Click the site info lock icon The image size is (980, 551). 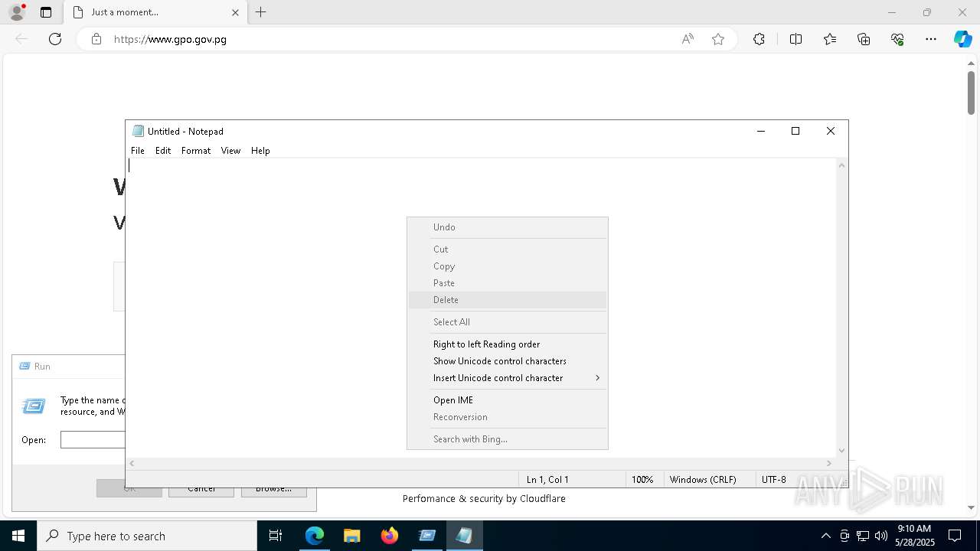coord(96,39)
